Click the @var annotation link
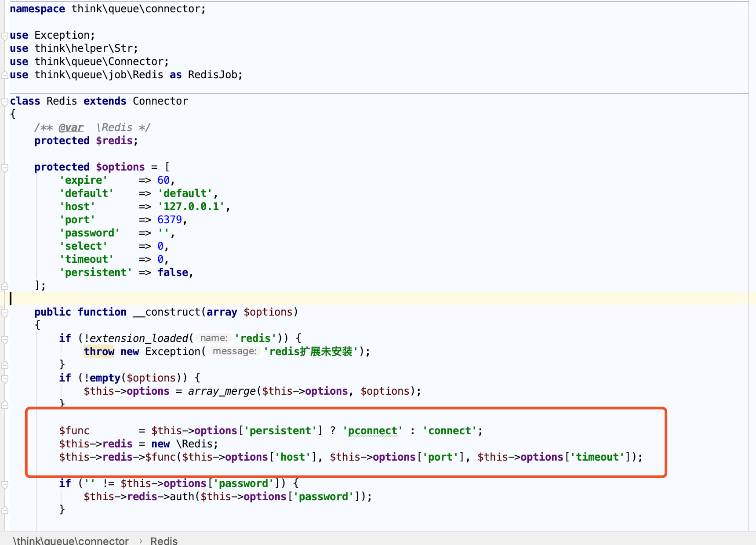This screenshot has height=545, width=756. click(x=71, y=127)
